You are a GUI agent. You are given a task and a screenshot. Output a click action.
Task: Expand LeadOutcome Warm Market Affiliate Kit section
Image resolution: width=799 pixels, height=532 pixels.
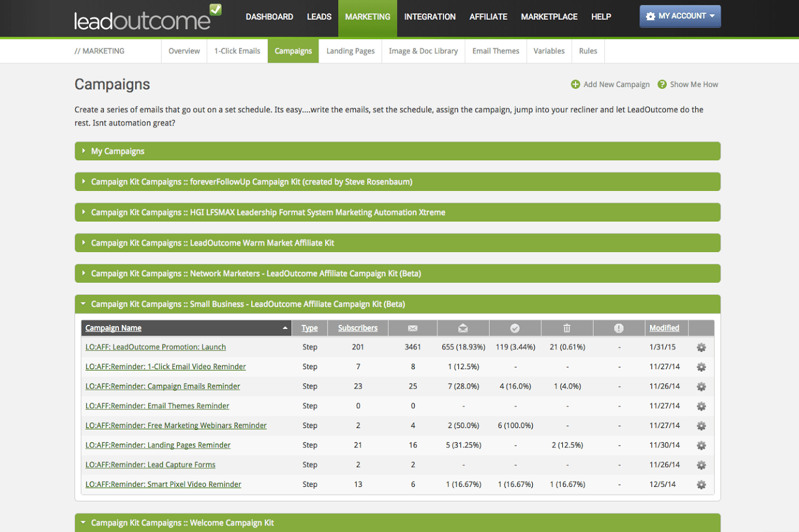click(397, 243)
